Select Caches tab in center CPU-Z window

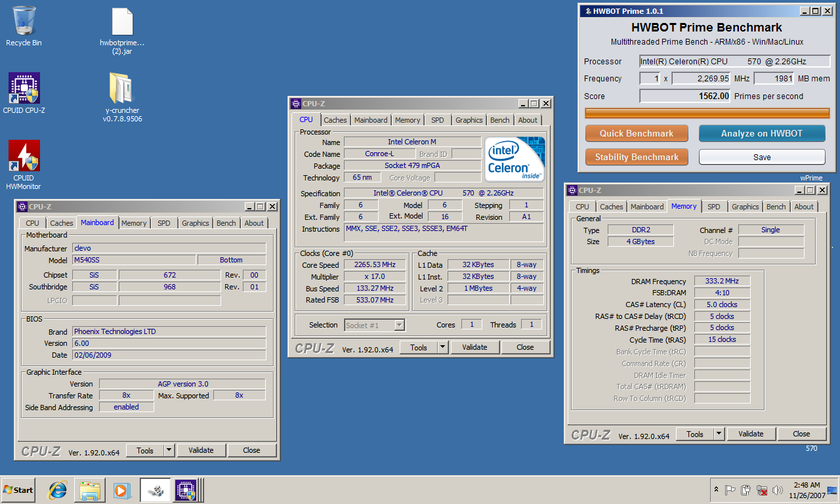[x=335, y=120]
